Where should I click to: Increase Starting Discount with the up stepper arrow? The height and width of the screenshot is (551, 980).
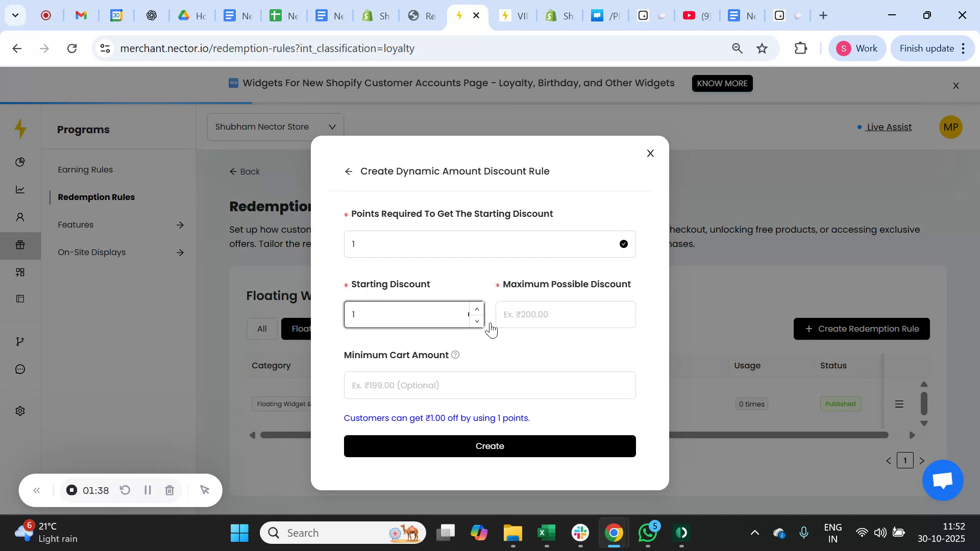477,308
